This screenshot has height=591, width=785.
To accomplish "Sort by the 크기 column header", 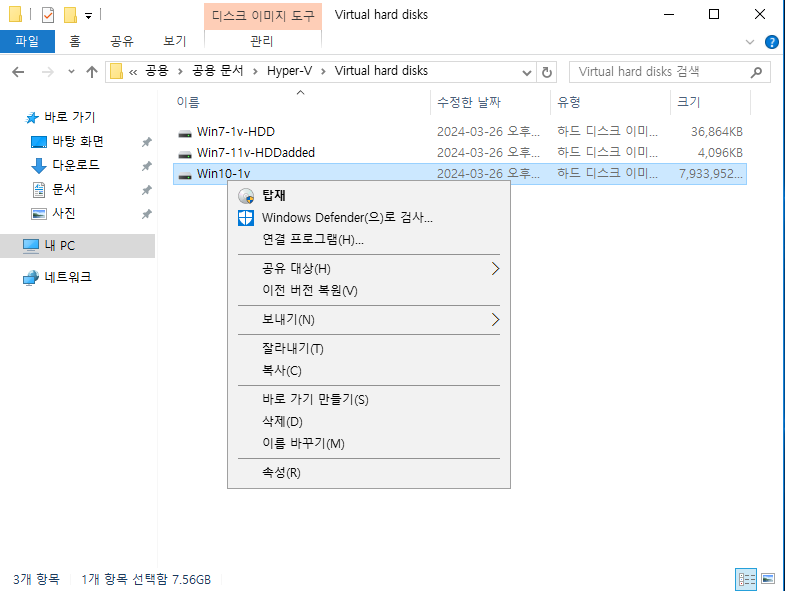I will click(x=689, y=102).
